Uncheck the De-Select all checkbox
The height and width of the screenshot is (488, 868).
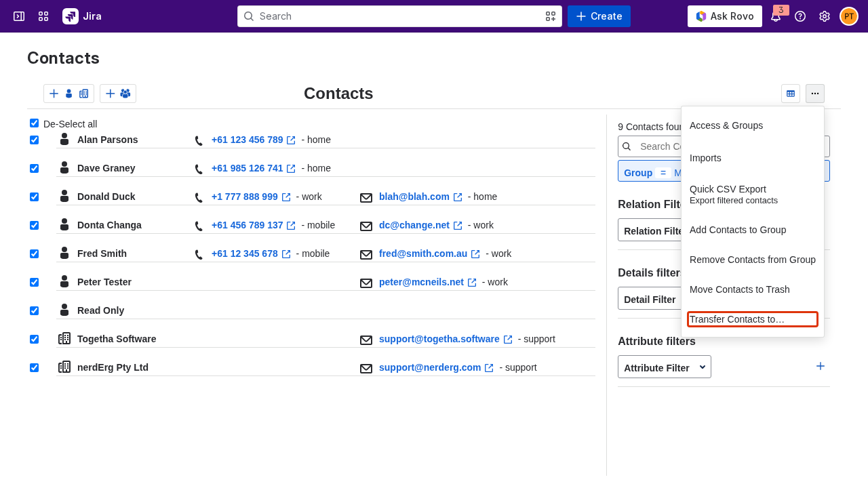click(34, 123)
